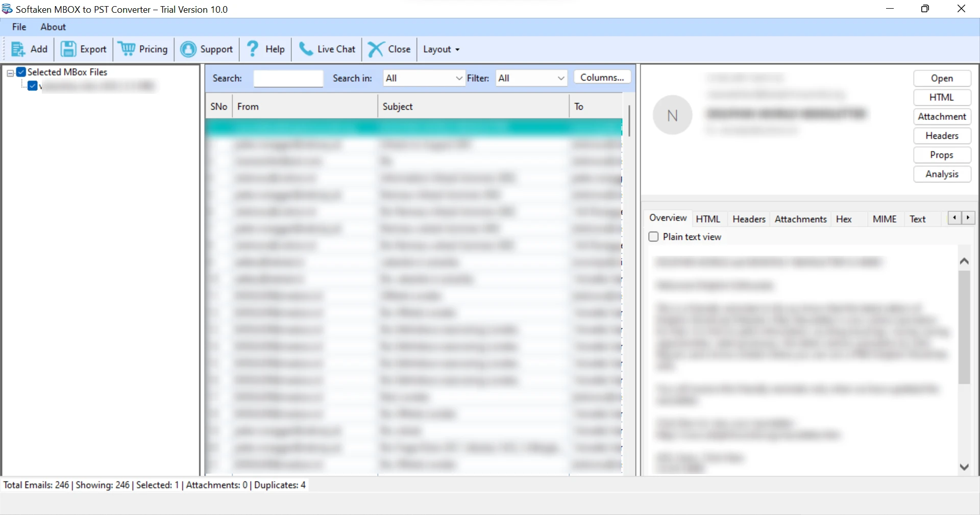Click the 'Search in:' label
Image resolution: width=980 pixels, height=515 pixels.
pyautogui.click(x=352, y=78)
